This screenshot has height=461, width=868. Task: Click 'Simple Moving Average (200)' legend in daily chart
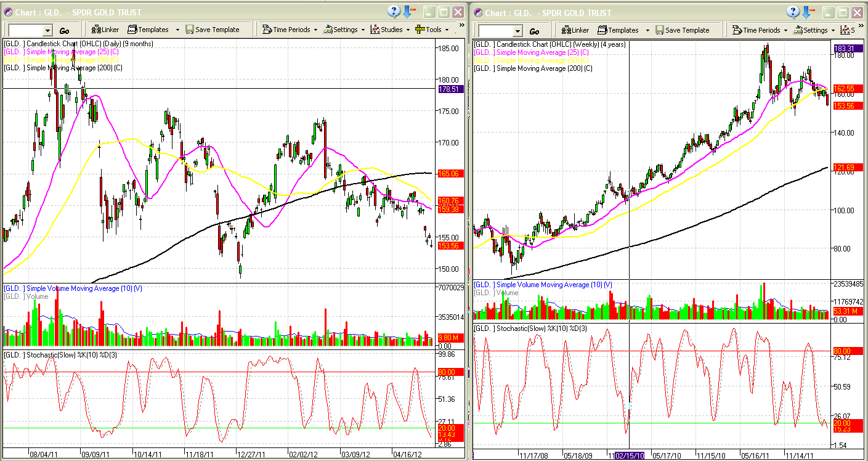coord(63,68)
